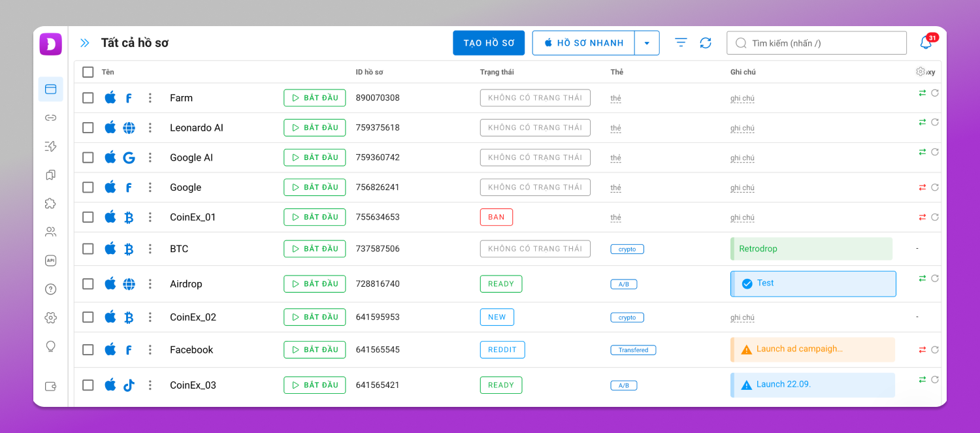Select the checkbox for Facebook profile
The image size is (980, 433).
pyautogui.click(x=88, y=350)
